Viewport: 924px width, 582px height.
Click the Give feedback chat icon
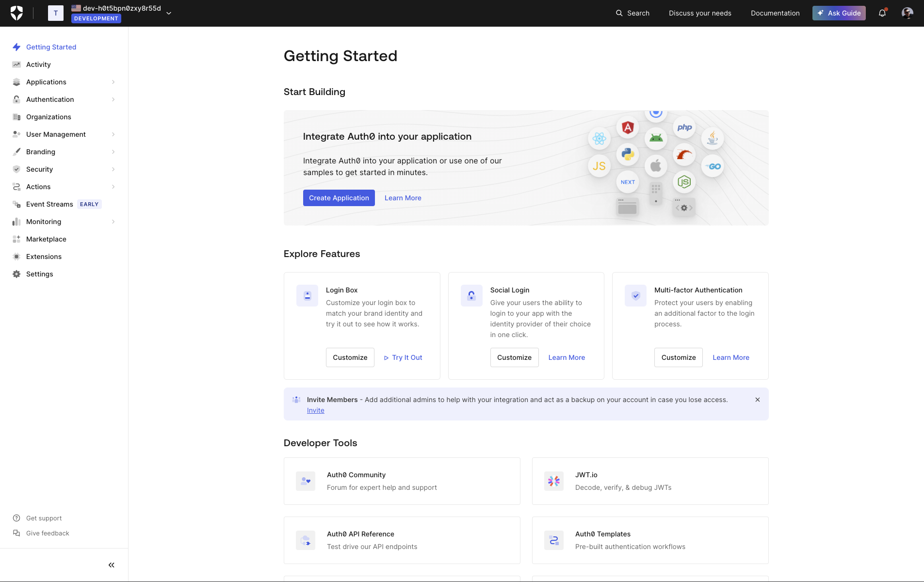tap(16, 533)
